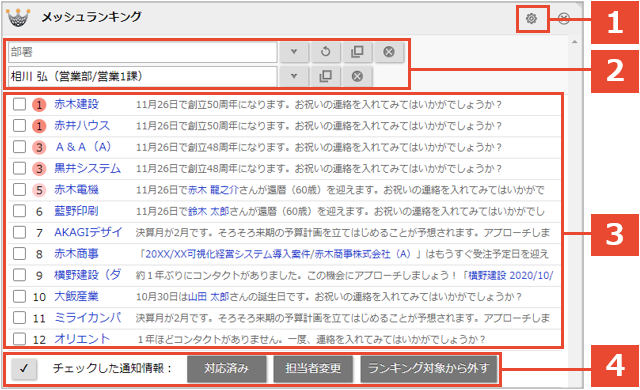This screenshot has width=640, height=390.
Task: Open the オリエント company link
Action: click(82, 339)
